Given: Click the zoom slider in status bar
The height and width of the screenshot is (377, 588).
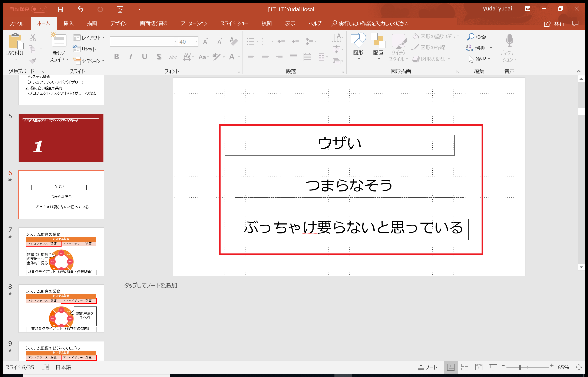Looking at the screenshot, I should click(527, 367).
